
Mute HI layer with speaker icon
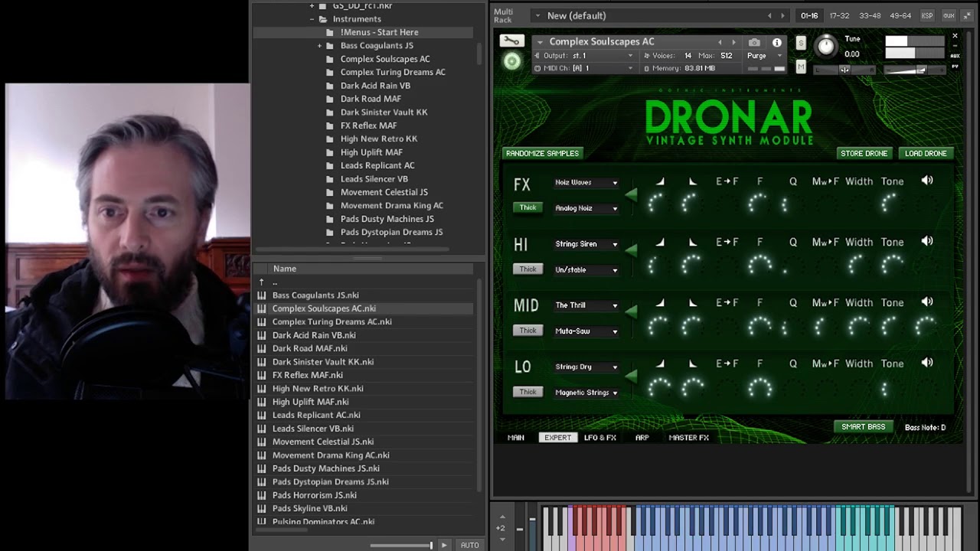coord(927,241)
